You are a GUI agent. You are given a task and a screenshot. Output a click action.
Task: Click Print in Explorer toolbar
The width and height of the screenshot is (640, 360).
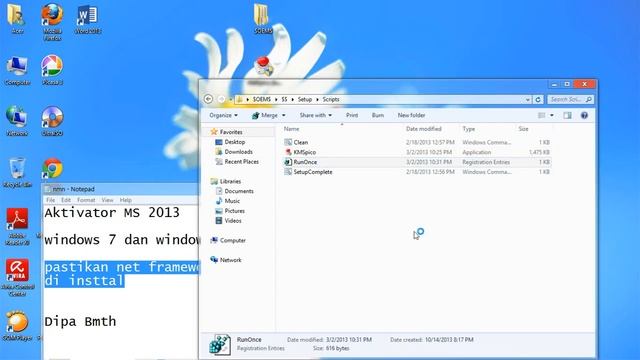click(x=352, y=116)
